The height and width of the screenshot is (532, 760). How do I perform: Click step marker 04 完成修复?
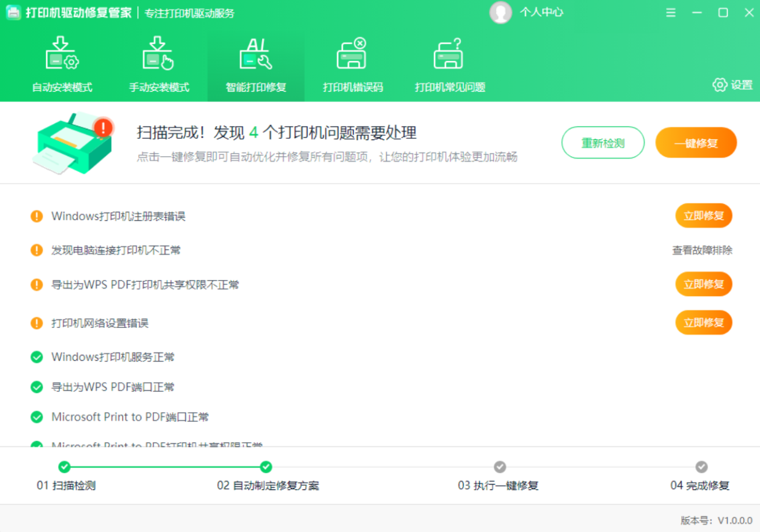point(701,466)
